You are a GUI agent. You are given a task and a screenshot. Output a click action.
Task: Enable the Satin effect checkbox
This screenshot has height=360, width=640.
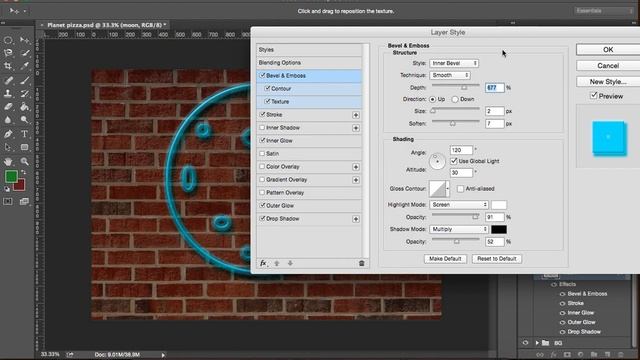[x=262, y=154]
